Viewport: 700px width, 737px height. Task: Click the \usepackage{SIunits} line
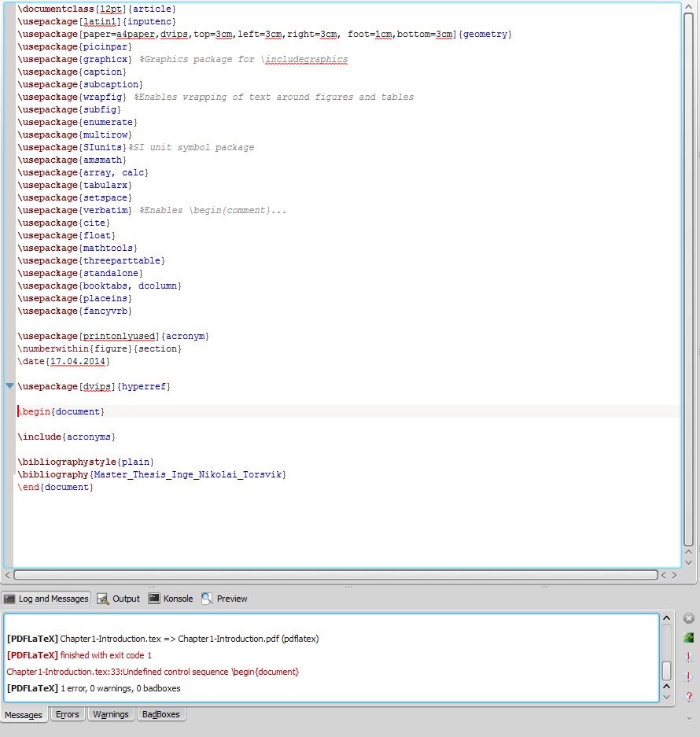(136, 147)
